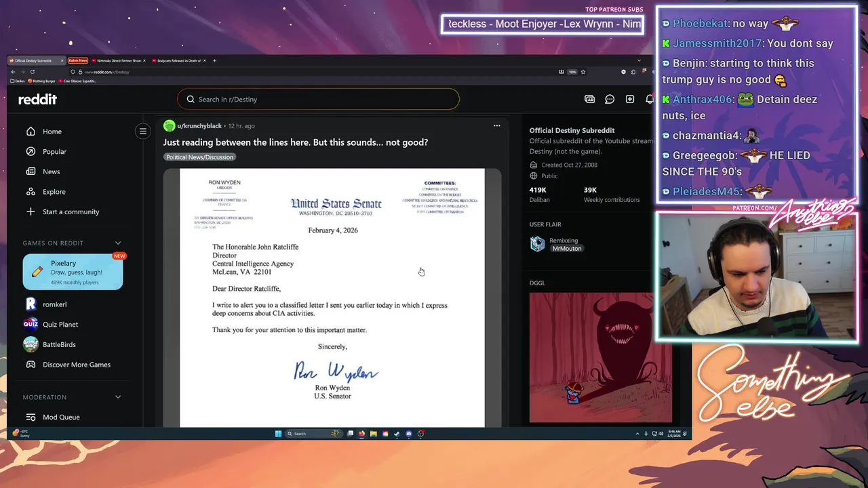Screen dimensions: 868x488
Task: Click the Reddit logo
Action: [37, 99]
